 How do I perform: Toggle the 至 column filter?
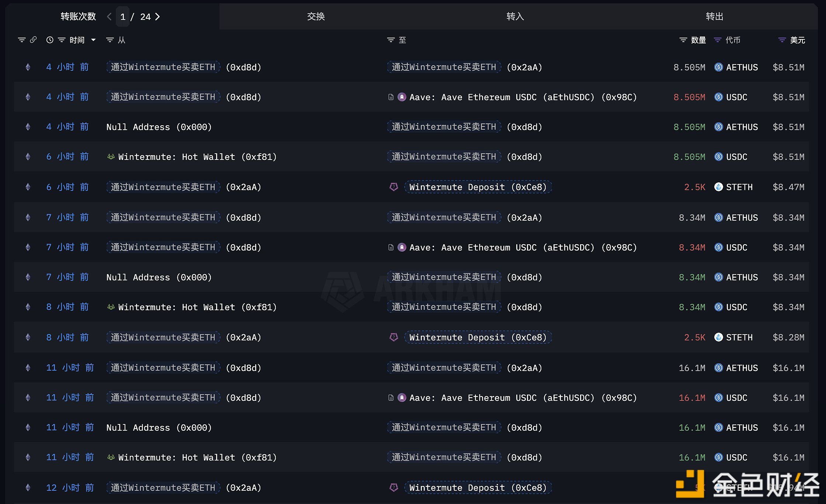coord(391,40)
